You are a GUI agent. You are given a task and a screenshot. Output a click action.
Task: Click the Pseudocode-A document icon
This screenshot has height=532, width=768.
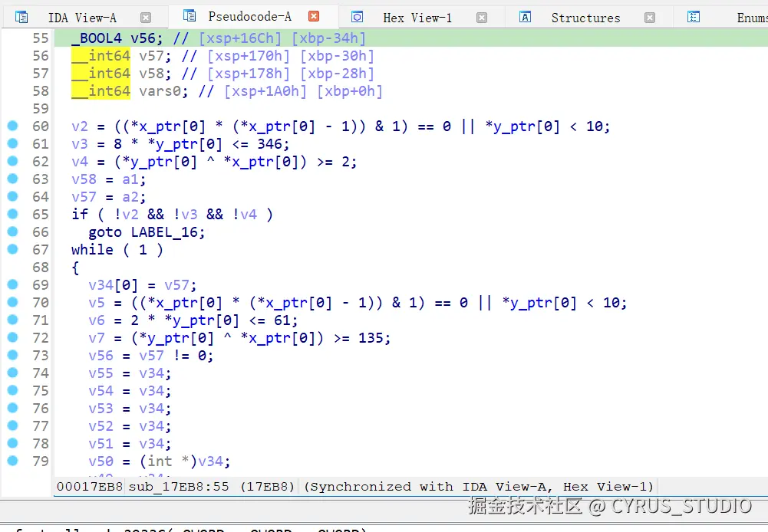coord(190,15)
